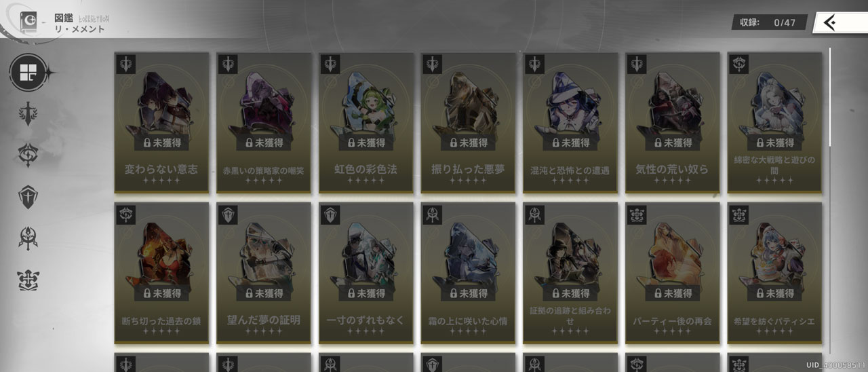The image size is (868, 372).
Task: Select the 振り払った悪夢 card
Action: [469, 123]
